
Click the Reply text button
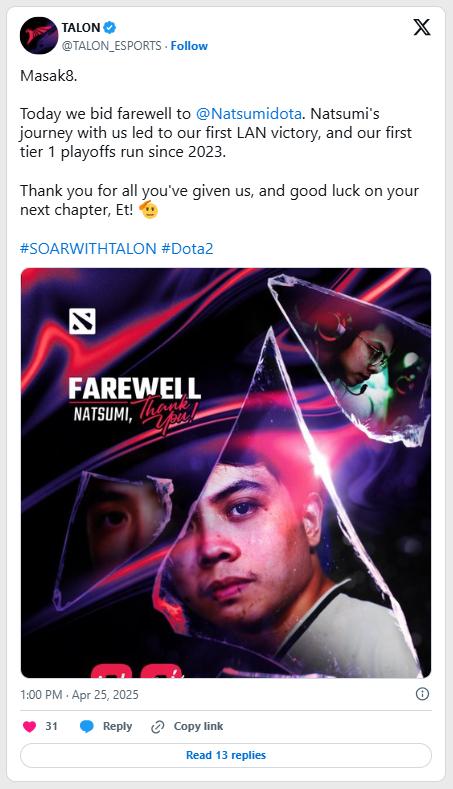117,726
